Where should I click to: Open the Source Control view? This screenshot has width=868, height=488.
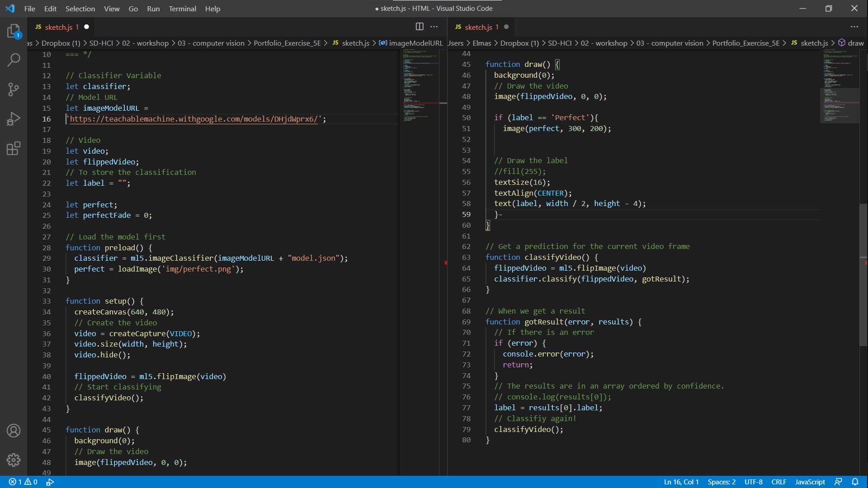(14, 89)
